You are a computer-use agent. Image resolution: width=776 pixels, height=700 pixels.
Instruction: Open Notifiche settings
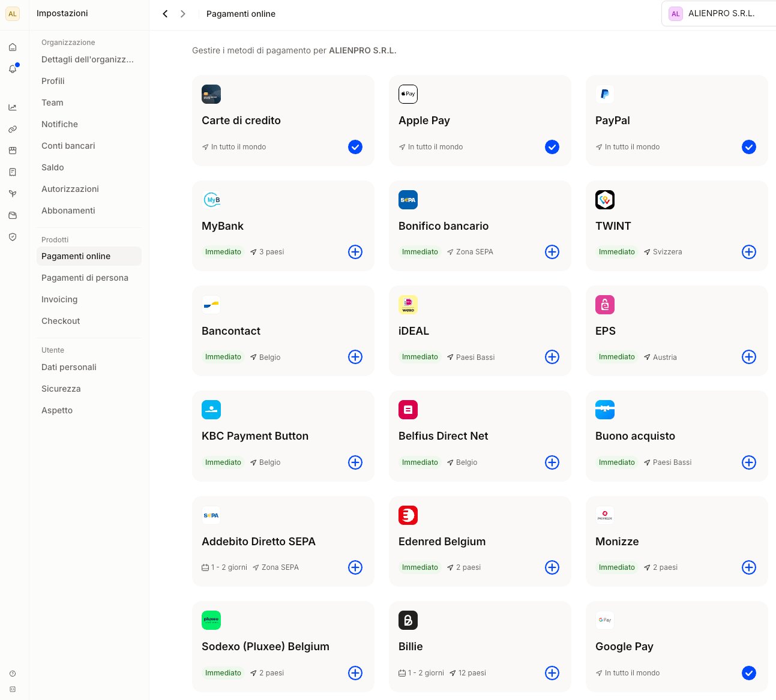click(x=89, y=124)
